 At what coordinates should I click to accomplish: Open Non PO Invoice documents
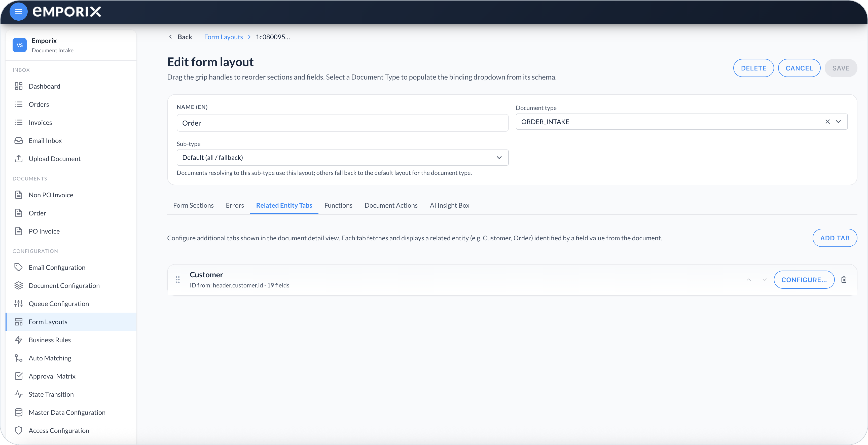(x=71, y=195)
